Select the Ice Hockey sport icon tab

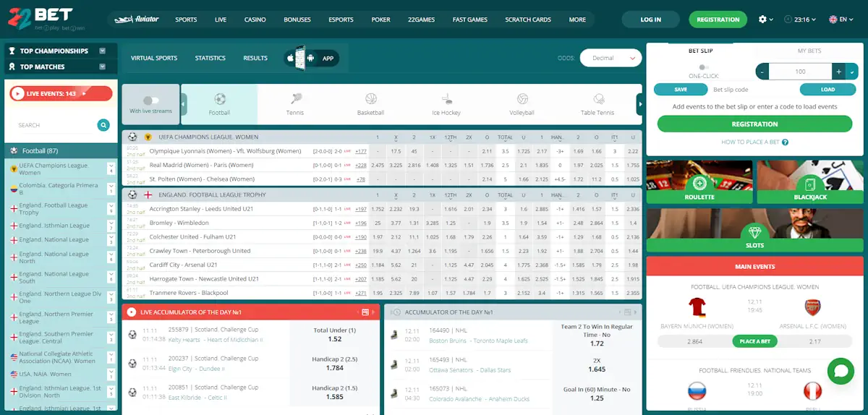click(446, 105)
